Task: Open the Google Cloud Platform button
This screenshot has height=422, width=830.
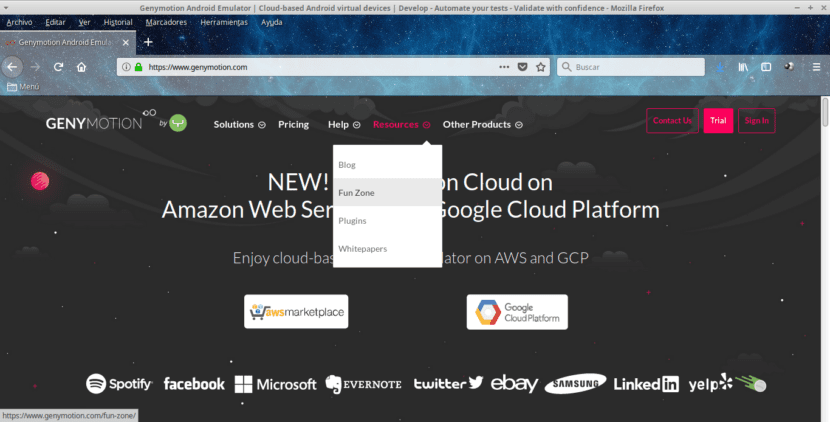Action: click(517, 312)
